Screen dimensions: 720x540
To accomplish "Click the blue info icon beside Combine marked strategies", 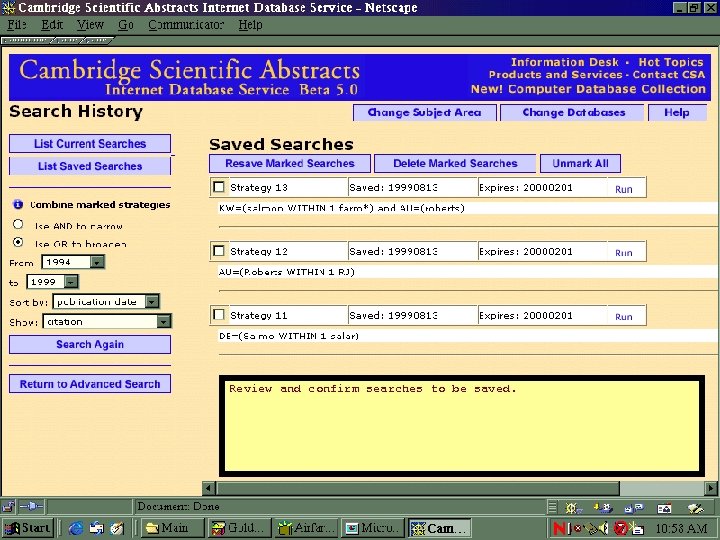I will point(18,204).
